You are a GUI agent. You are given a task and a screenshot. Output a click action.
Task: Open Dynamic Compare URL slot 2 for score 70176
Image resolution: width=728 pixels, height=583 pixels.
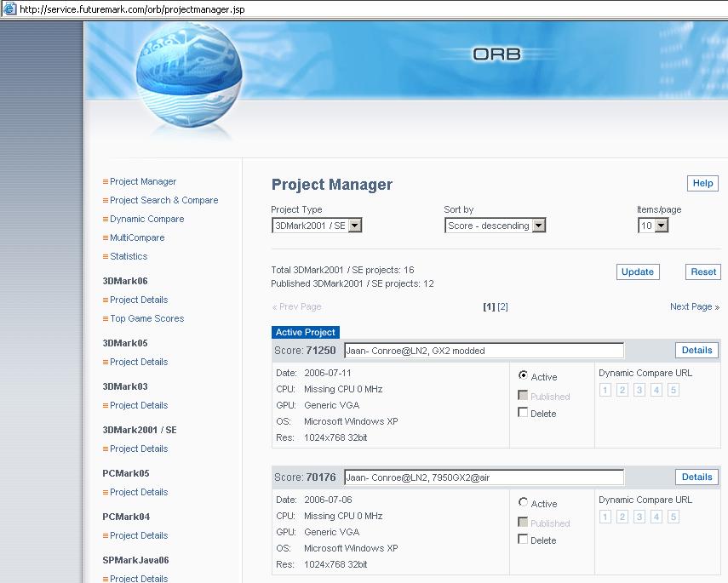(622, 517)
